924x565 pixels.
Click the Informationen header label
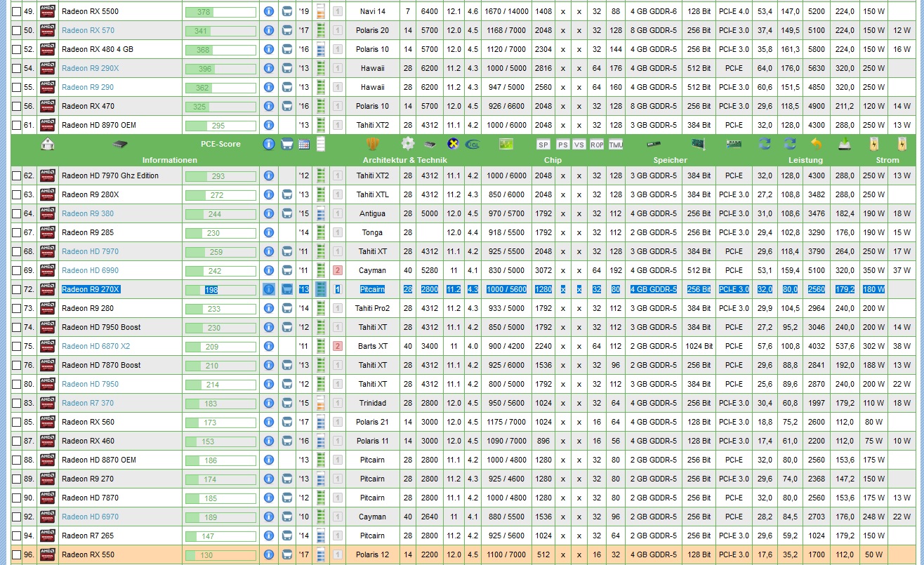pyautogui.click(x=169, y=160)
